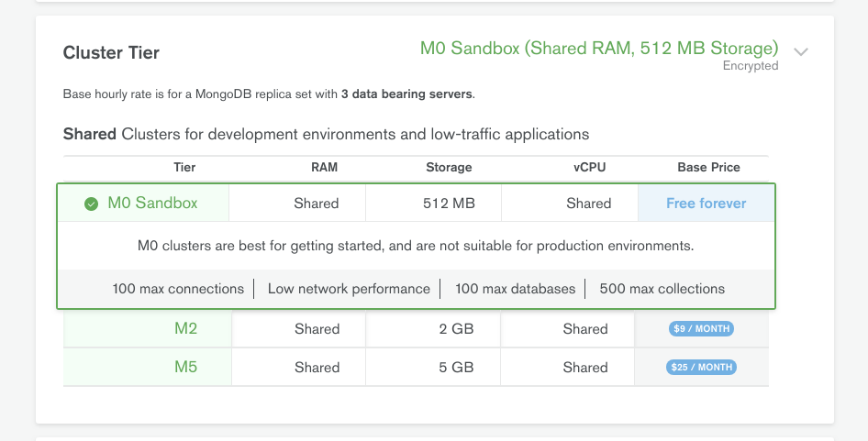Select the M2 tier

pos(186,329)
